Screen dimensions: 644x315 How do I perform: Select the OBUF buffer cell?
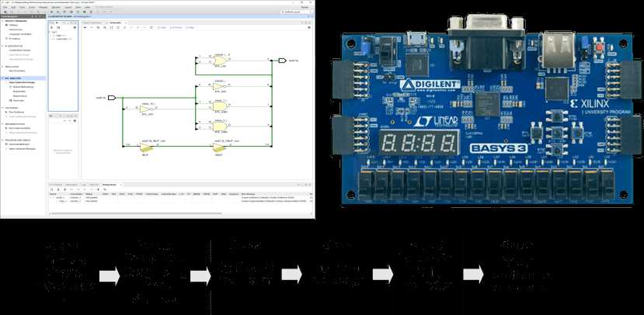219,148
